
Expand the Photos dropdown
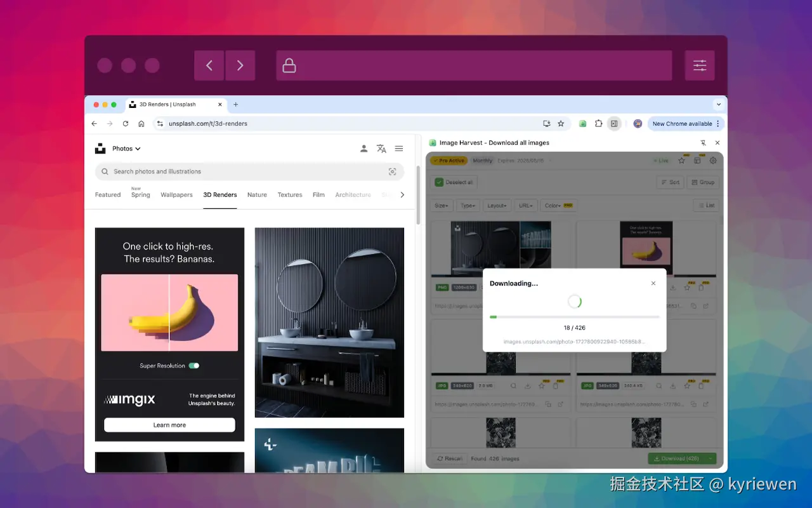126,149
